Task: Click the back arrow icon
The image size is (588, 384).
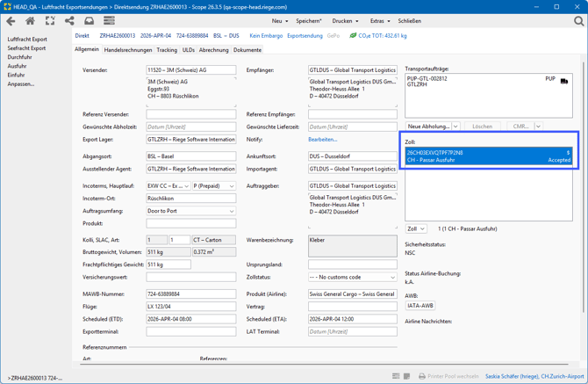Action: (11, 21)
